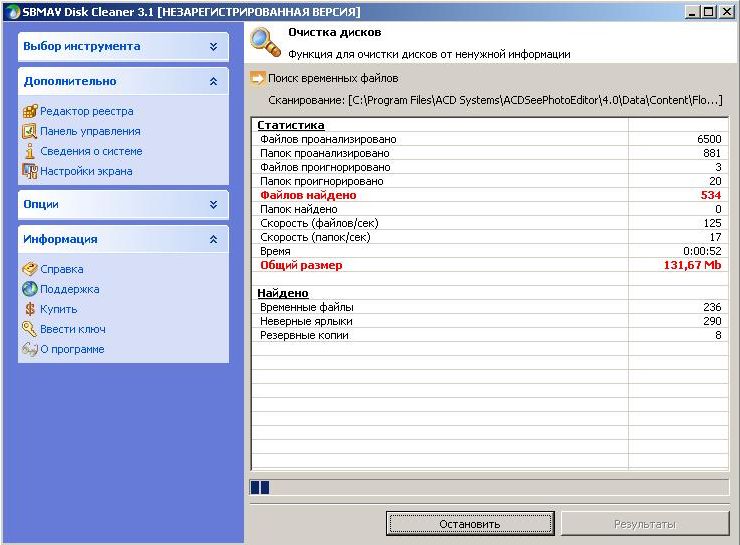Image resolution: width=740 pixels, height=545 pixels.
Task: Expand the Опции panel chevron
Action: (213, 204)
